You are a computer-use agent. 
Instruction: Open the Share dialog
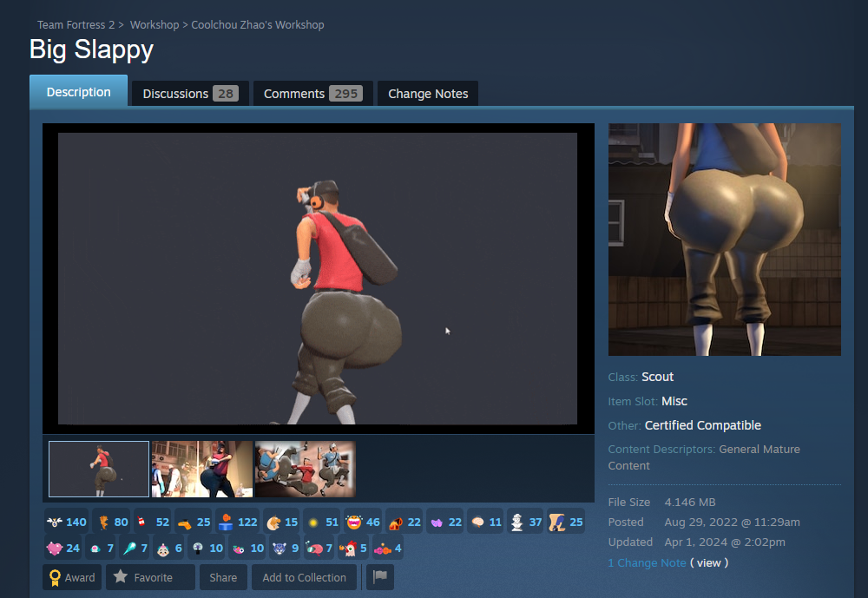point(223,577)
